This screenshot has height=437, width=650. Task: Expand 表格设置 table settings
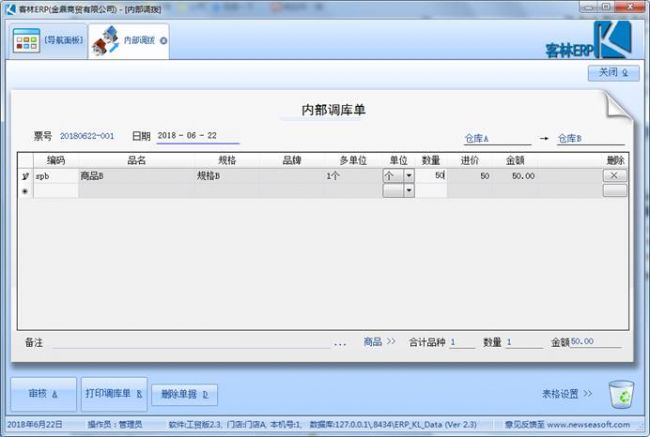coord(566,393)
